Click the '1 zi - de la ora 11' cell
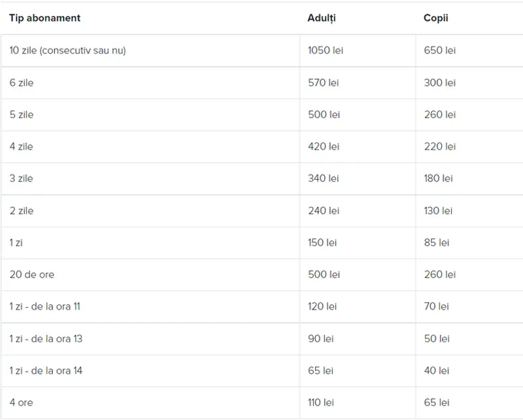 pos(45,306)
